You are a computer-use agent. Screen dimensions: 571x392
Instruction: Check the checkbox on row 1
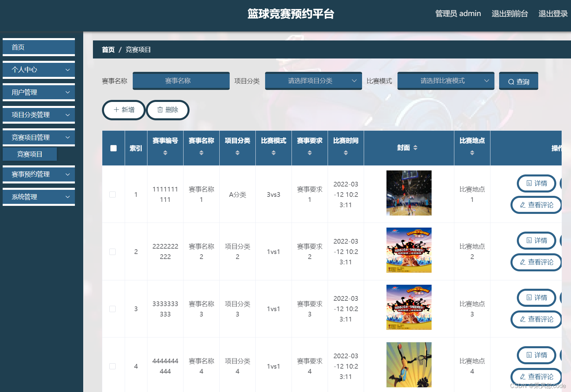(113, 194)
